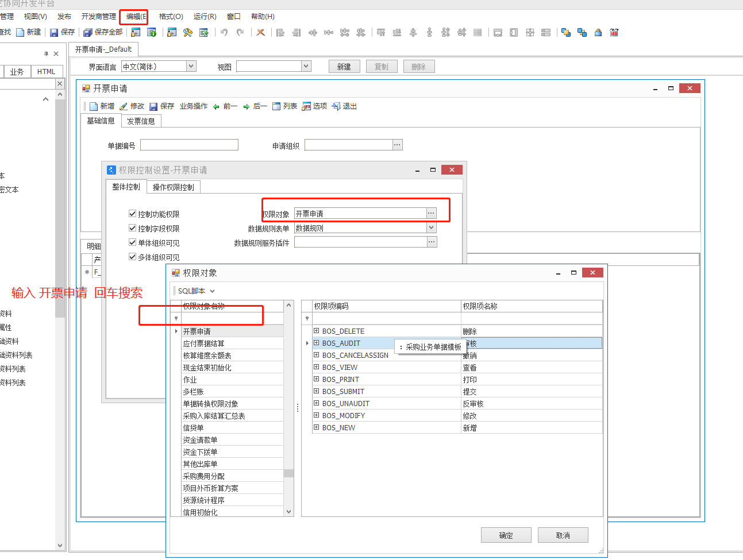Click the 新建 button near 视图 dropdown

[x=344, y=66]
